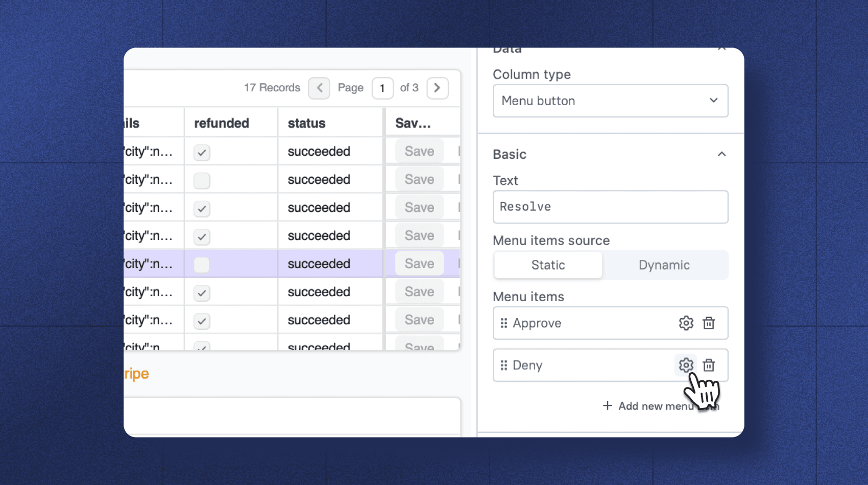The height and width of the screenshot is (485, 868).
Task: Switch menu items source to Dynamic
Action: tap(664, 265)
